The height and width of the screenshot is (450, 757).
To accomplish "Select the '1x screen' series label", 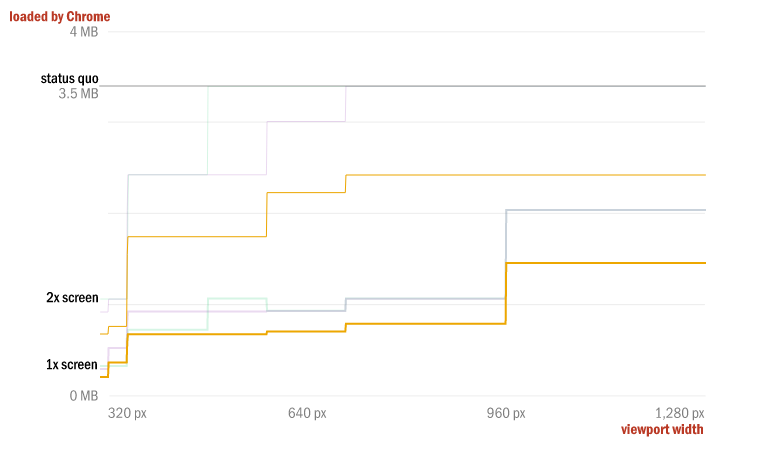I will point(72,365).
